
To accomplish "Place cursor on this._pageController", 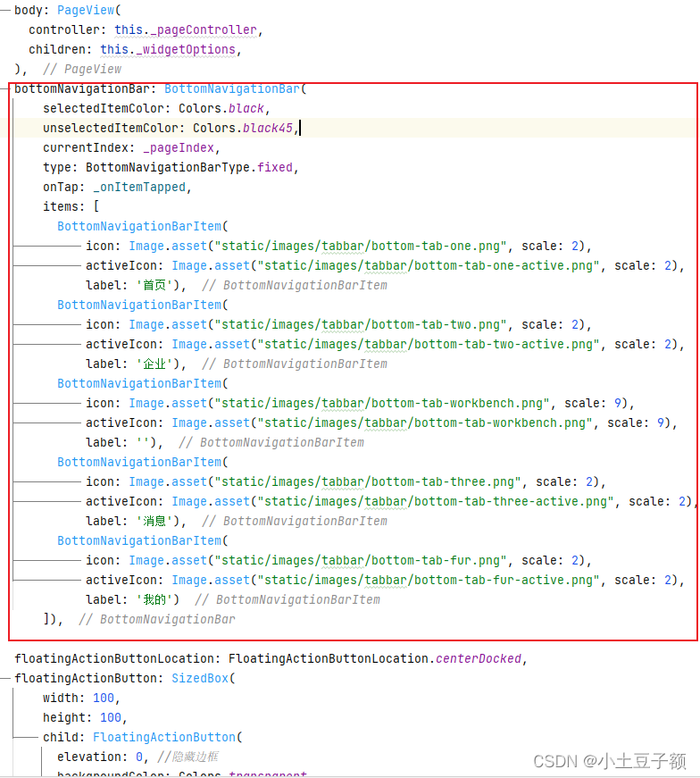I will pyautogui.click(x=186, y=29).
